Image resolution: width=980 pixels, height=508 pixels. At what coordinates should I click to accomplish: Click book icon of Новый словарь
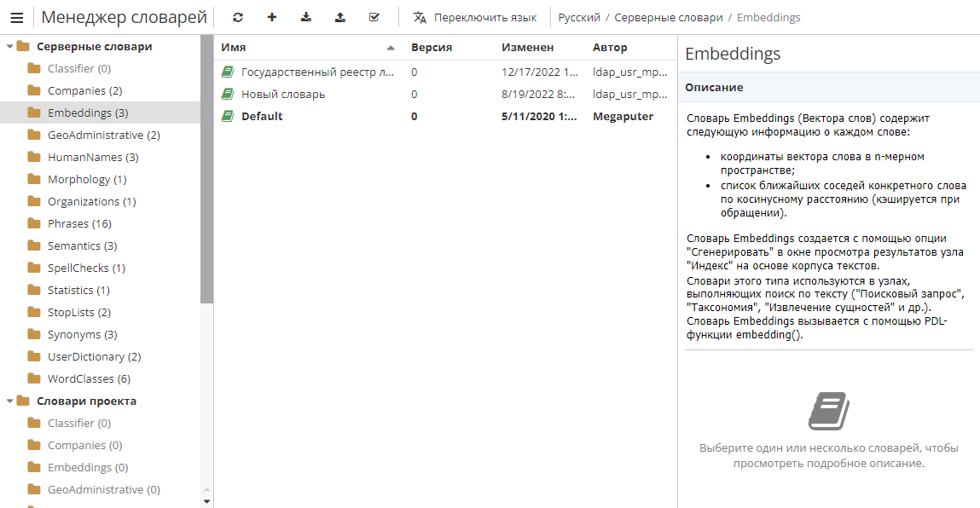pos(228,95)
